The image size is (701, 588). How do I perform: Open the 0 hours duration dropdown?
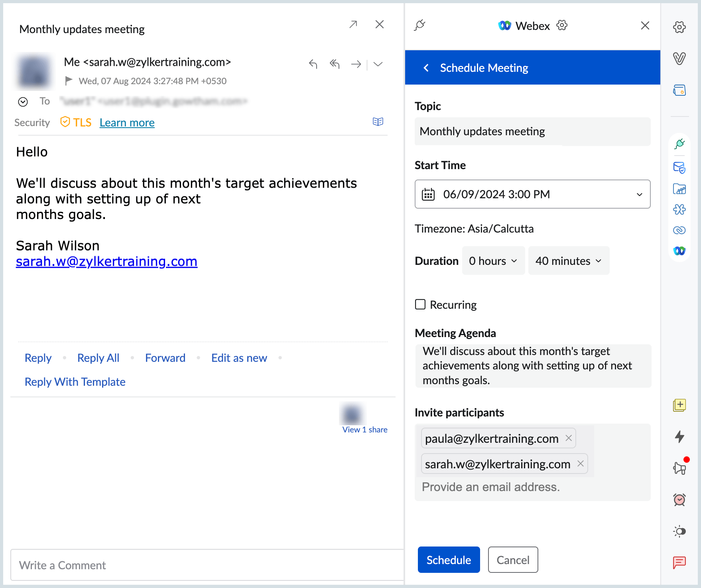[493, 261]
